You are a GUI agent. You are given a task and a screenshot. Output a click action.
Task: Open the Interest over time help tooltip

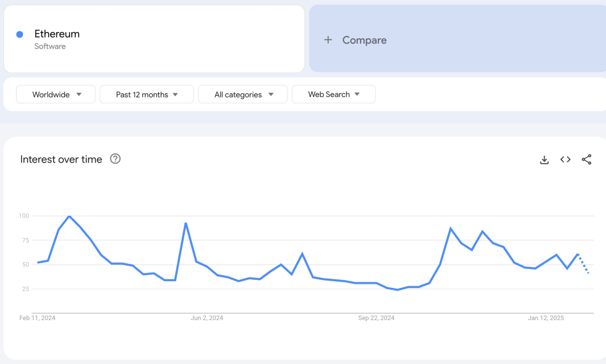point(115,159)
